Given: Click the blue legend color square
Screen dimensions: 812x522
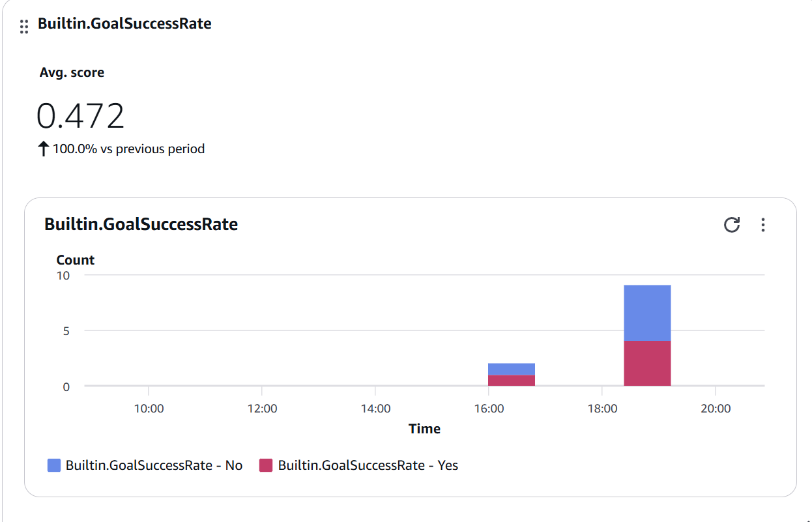Looking at the screenshot, I should click(53, 465).
